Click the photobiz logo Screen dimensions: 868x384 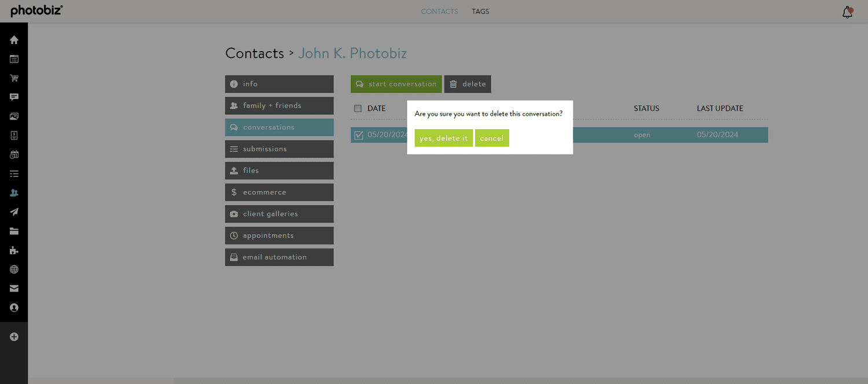(x=37, y=11)
